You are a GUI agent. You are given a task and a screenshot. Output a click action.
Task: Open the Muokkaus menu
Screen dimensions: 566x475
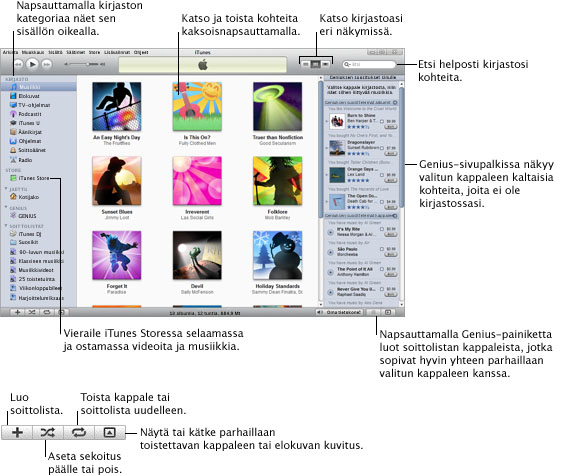[x=32, y=52]
